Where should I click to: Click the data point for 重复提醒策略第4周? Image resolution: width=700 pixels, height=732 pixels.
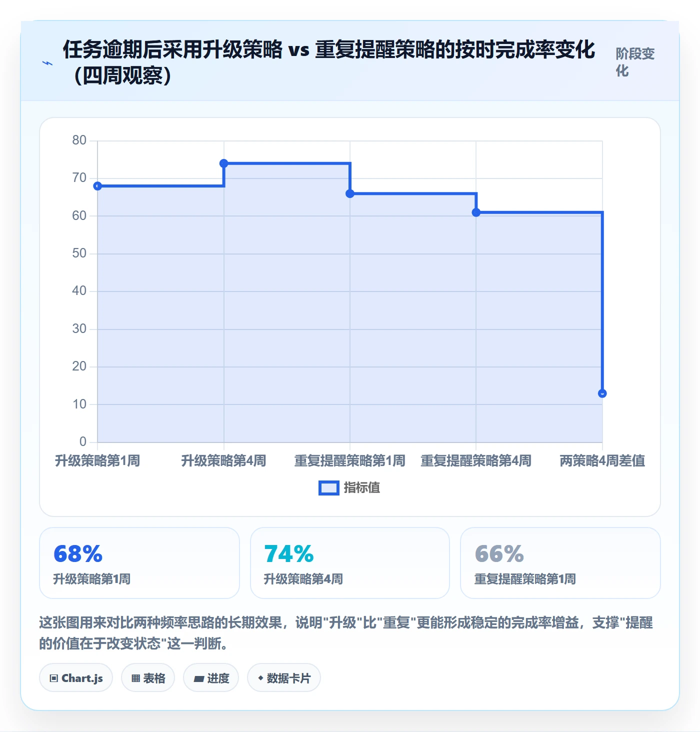point(476,212)
